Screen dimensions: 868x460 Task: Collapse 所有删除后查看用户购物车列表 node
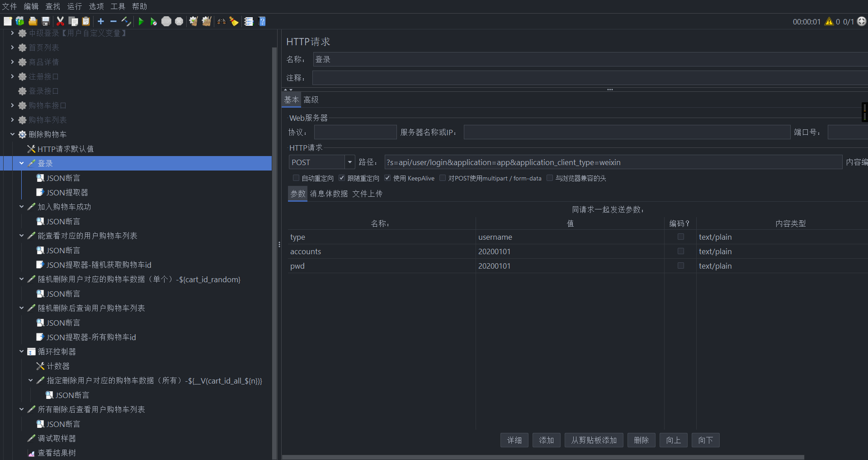click(22, 409)
